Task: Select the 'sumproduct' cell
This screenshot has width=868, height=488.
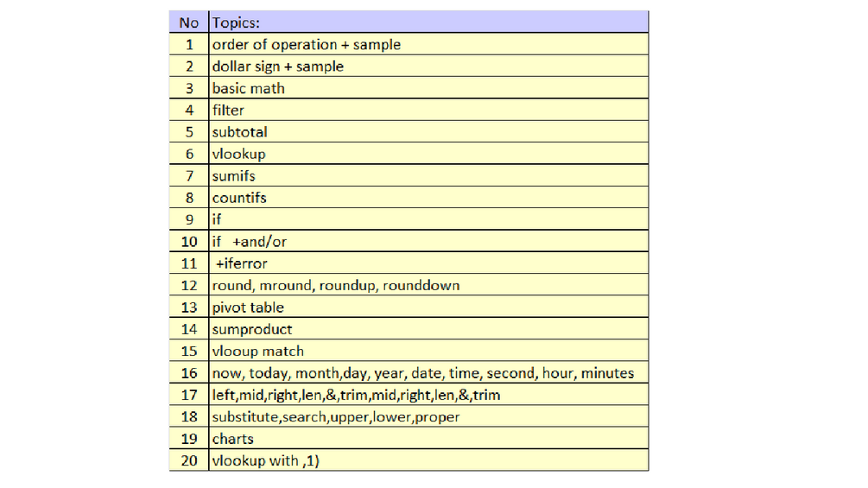Action: tap(428, 329)
